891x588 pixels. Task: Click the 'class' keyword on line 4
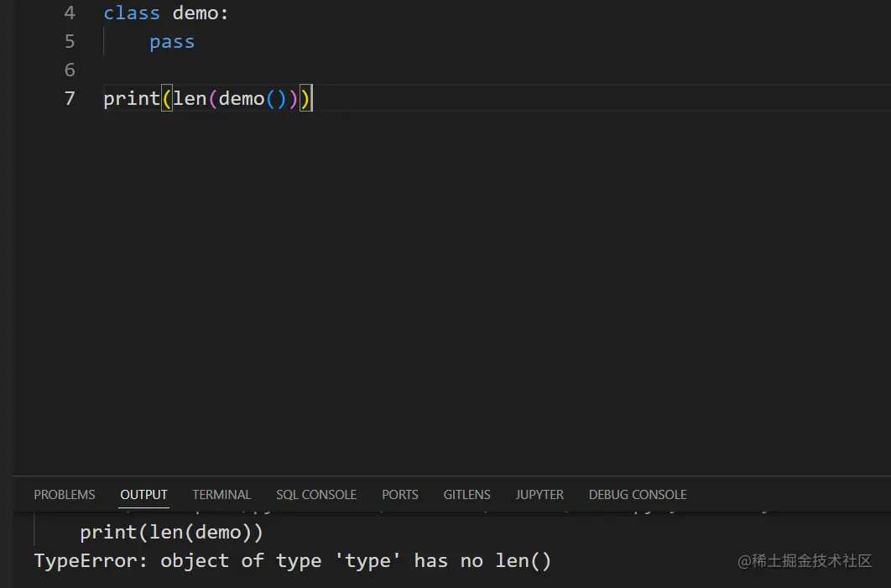(131, 13)
